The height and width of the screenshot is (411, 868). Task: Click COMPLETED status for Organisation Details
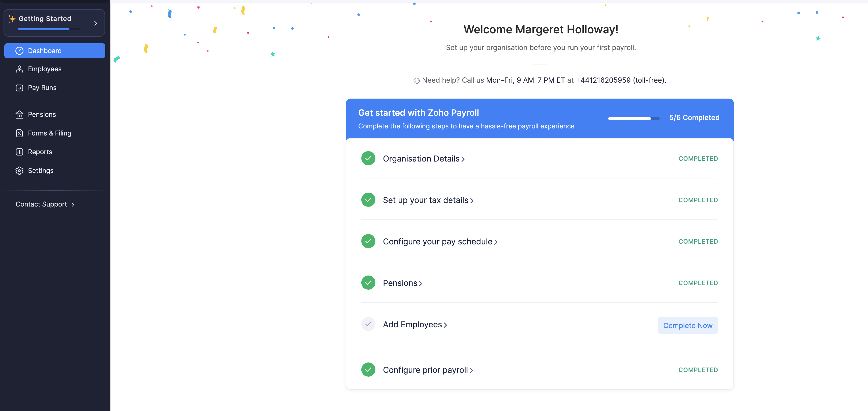pos(698,158)
